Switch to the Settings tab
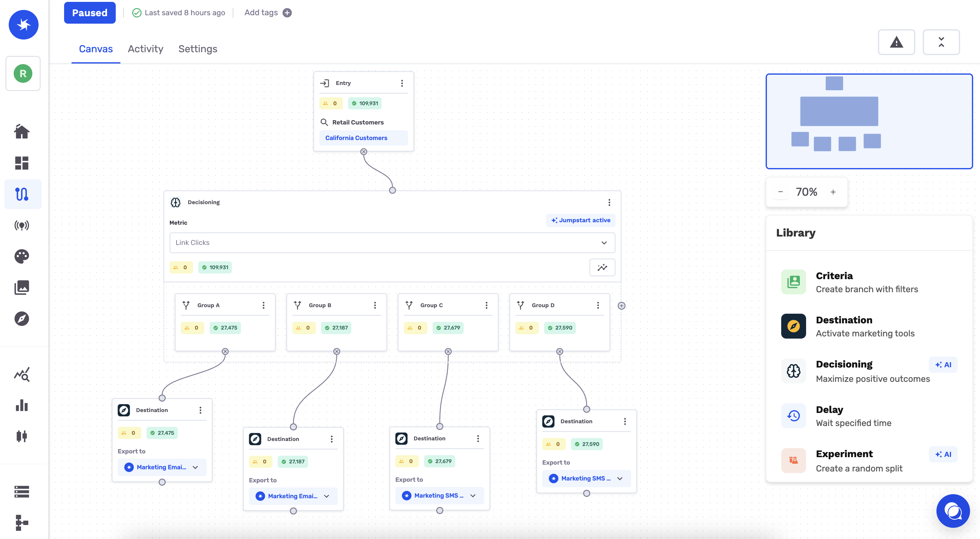This screenshot has height=539, width=980. 198,49
